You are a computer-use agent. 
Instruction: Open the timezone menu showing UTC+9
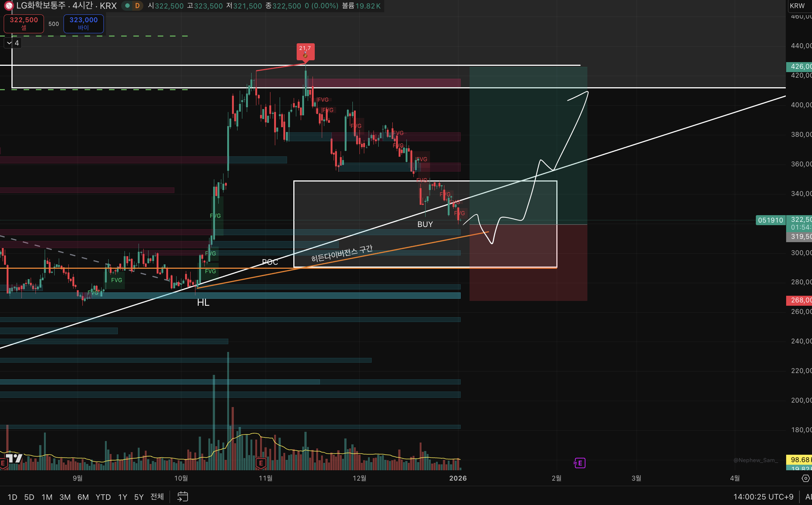click(x=763, y=496)
